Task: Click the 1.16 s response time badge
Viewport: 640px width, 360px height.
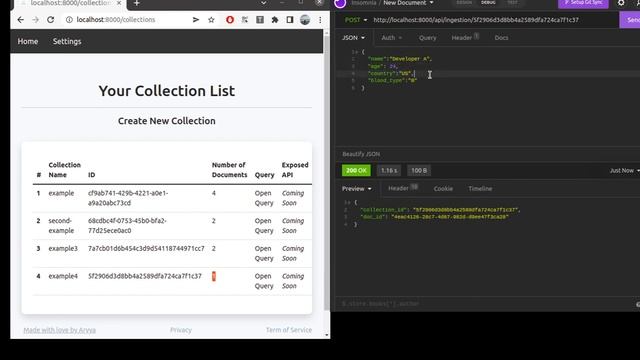Action: [389, 170]
